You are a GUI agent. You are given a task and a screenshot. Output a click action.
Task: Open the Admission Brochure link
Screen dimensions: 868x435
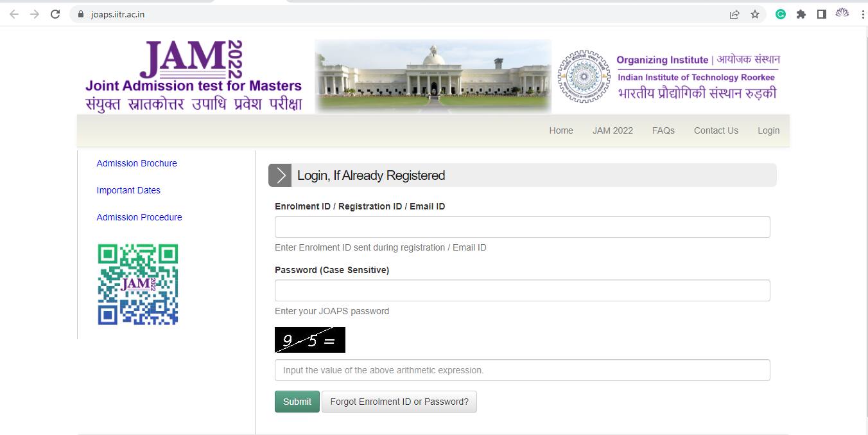coord(136,163)
